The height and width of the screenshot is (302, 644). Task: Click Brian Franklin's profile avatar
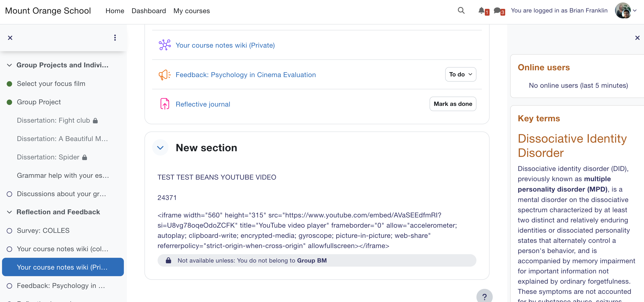(x=623, y=10)
